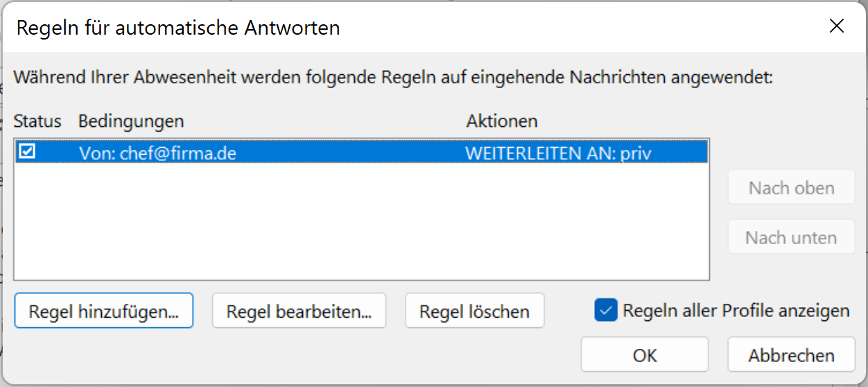Move rule up with Nach oben

(791, 187)
